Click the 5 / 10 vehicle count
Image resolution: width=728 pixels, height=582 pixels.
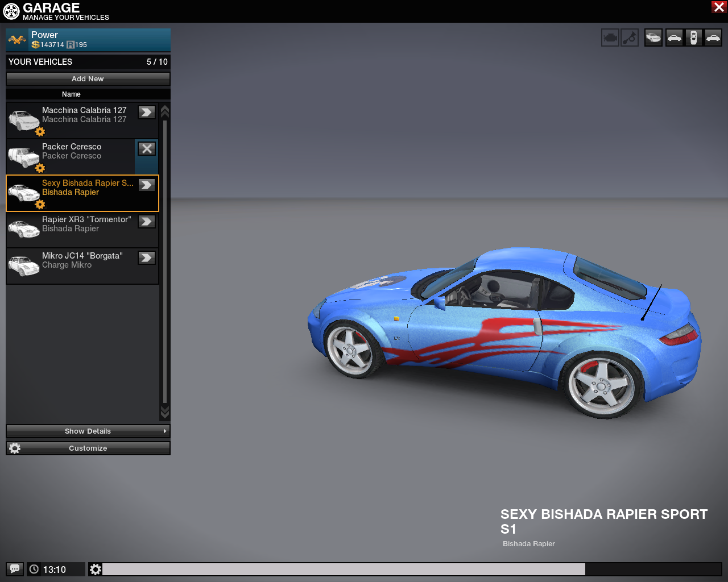157,62
